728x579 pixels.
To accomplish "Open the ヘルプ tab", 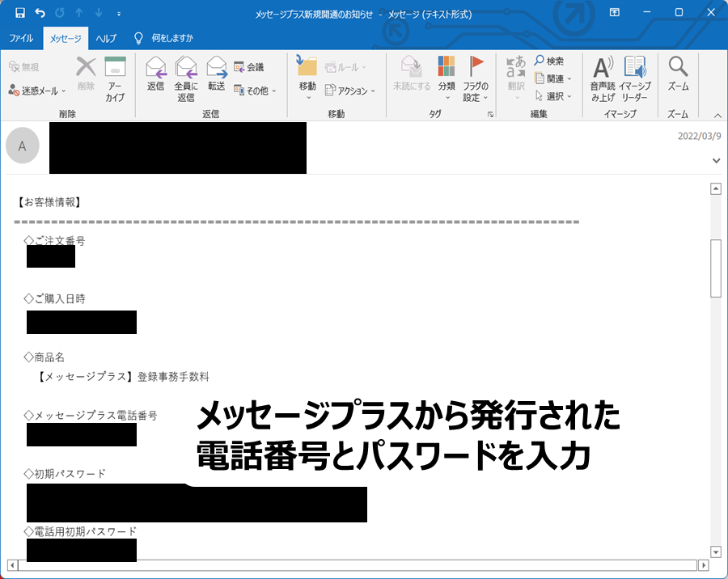I will pos(106,38).
